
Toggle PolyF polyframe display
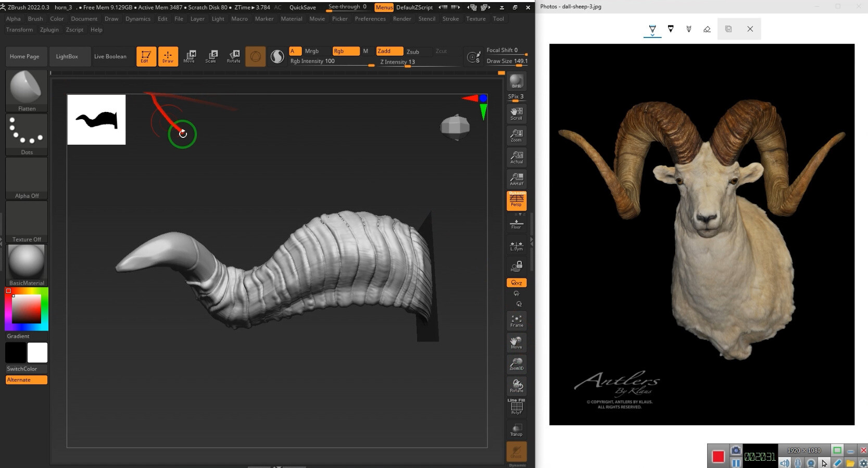point(517,407)
